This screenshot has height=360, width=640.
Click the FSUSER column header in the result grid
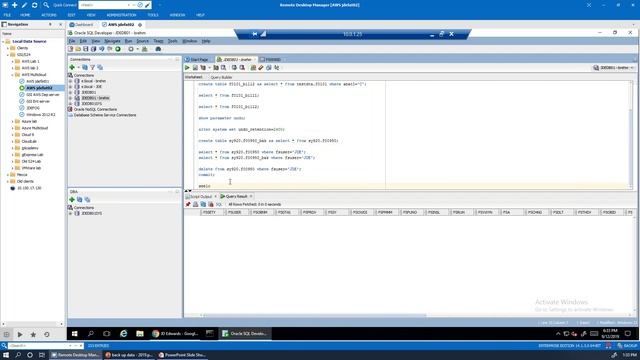(x=235, y=212)
